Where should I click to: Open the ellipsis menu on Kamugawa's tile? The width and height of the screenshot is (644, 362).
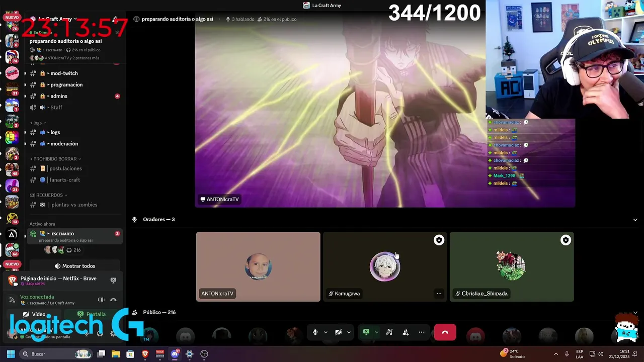pos(439,294)
